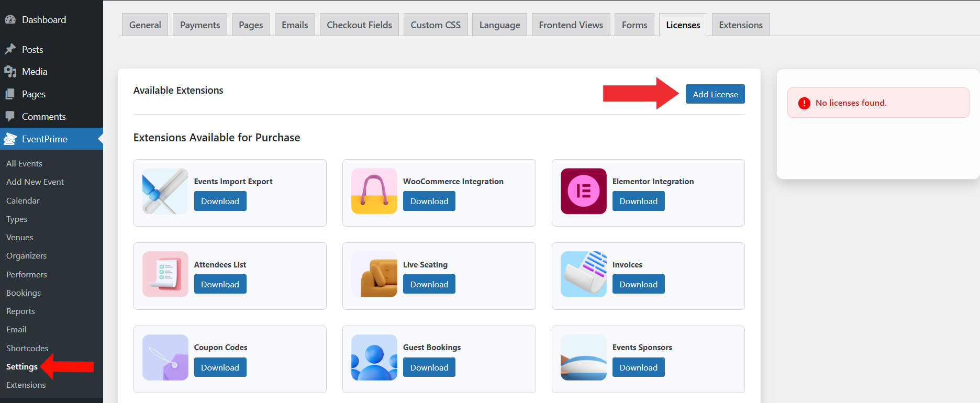The height and width of the screenshot is (403, 980).
Task: Go to the Frontend Views tab
Action: (x=571, y=25)
